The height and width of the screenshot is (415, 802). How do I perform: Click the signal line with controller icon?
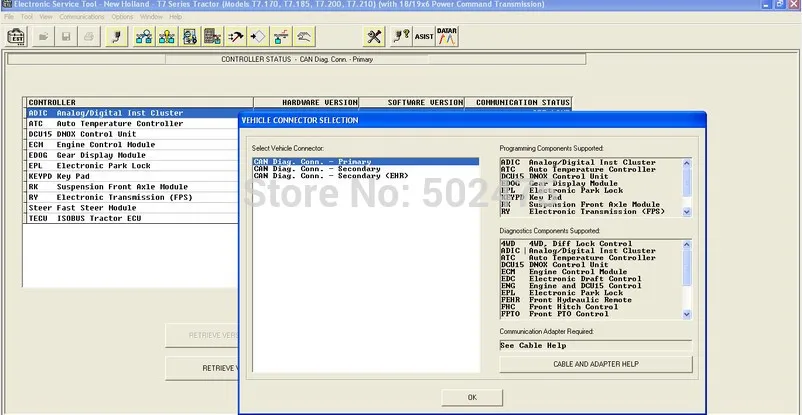(x=281, y=37)
